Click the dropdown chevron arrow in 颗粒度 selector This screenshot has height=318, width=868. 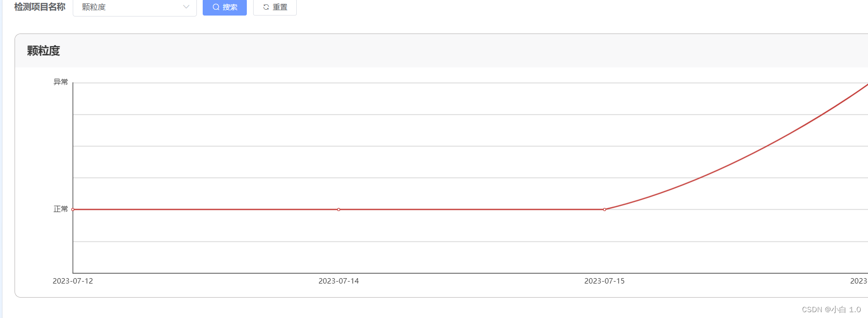click(x=186, y=7)
